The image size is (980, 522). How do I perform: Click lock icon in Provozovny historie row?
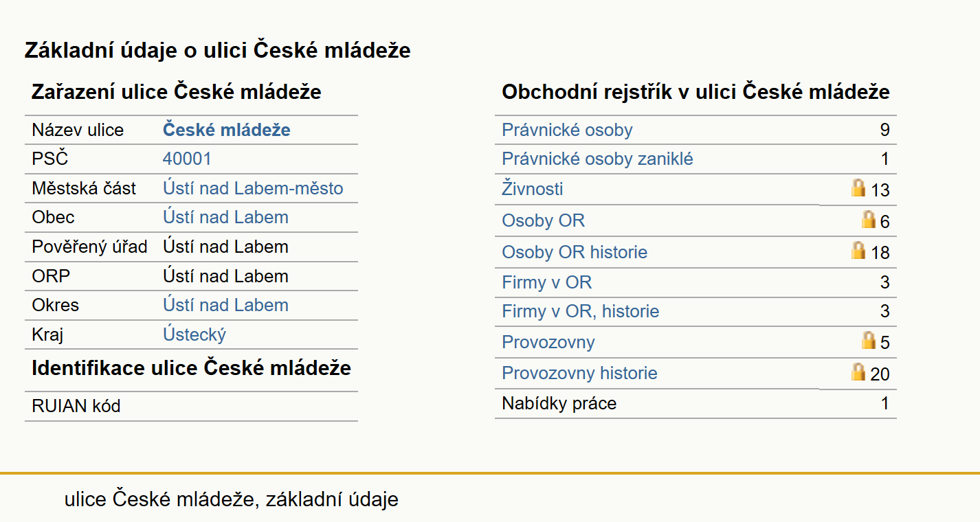point(858,372)
